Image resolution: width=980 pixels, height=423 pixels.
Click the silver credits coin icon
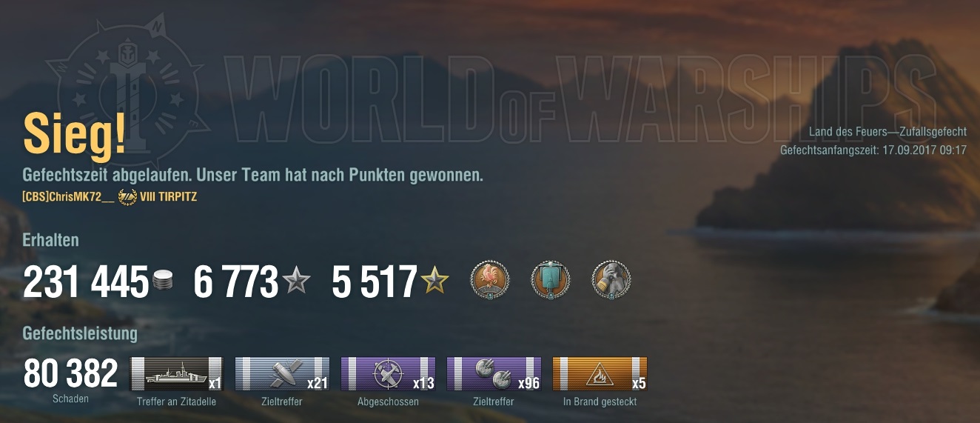tap(163, 282)
